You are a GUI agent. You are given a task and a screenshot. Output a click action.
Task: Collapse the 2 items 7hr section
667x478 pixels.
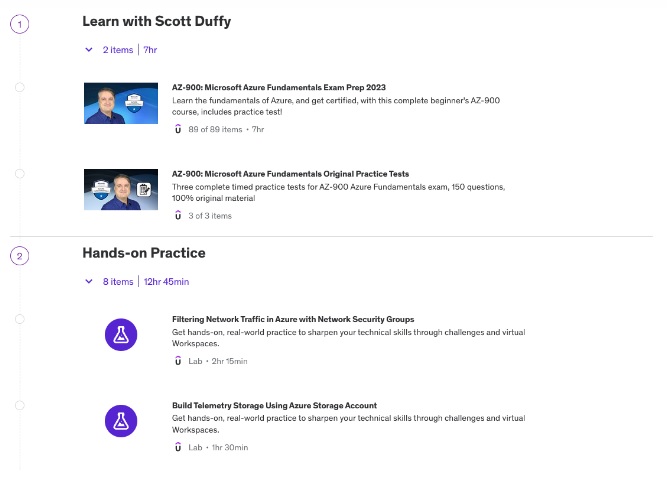(89, 49)
